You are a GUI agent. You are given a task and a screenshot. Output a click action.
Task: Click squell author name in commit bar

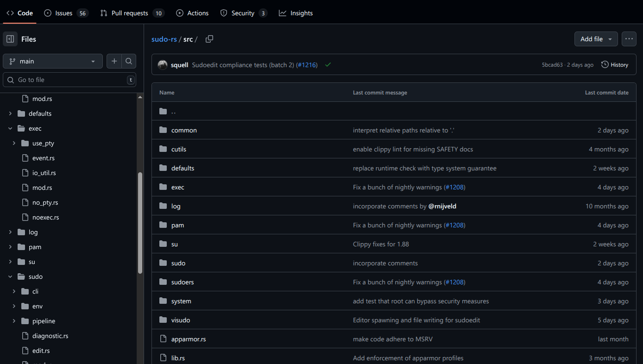pos(179,65)
